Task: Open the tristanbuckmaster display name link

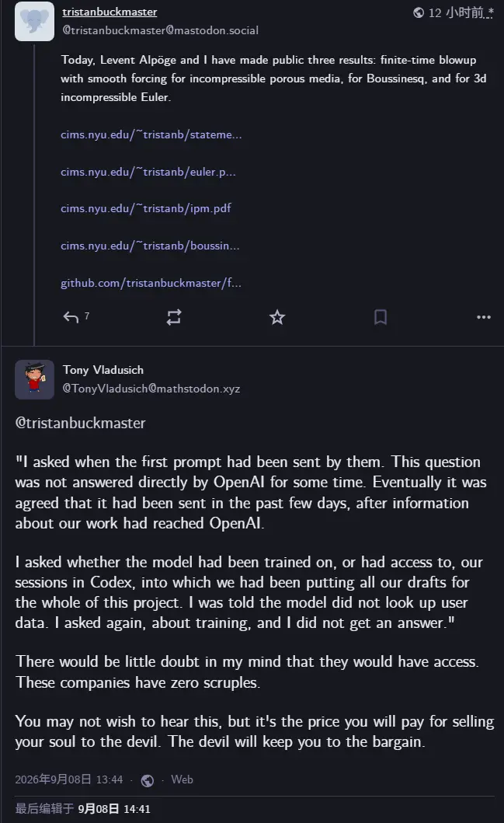Action: (x=109, y=12)
